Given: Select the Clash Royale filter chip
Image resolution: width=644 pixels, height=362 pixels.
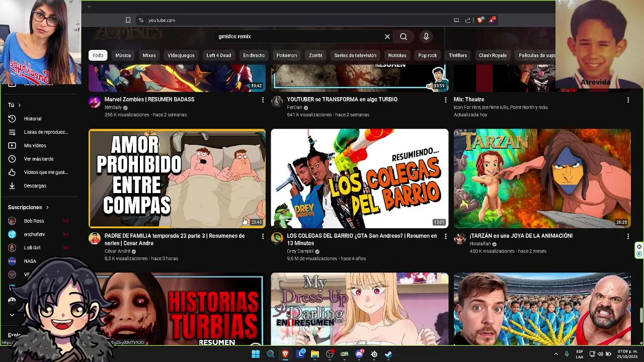Looking at the screenshot, I should pyautogui.click(x=493, y=55).
